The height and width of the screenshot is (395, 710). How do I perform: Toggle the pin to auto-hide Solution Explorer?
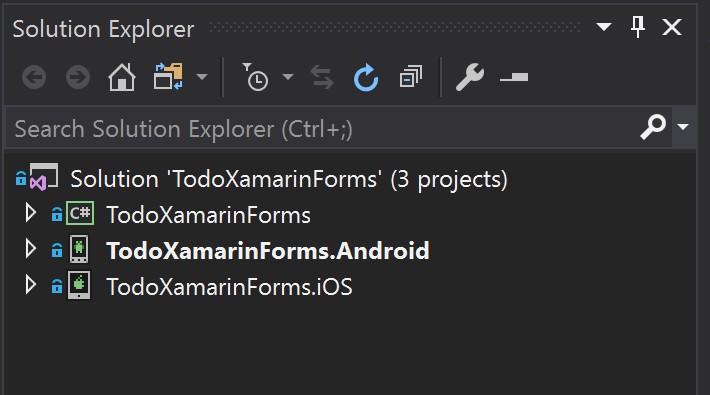click(638, 27)
